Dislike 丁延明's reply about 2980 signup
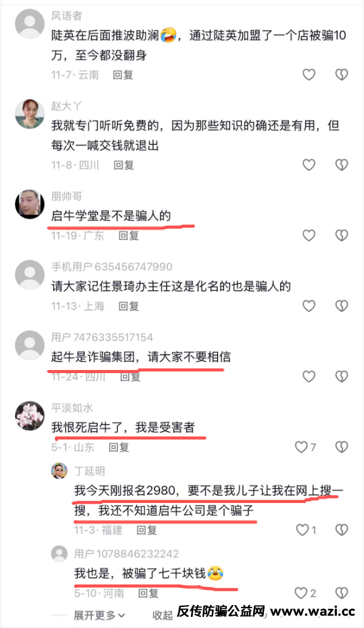364x628 pixels. [x=341, y=530]
